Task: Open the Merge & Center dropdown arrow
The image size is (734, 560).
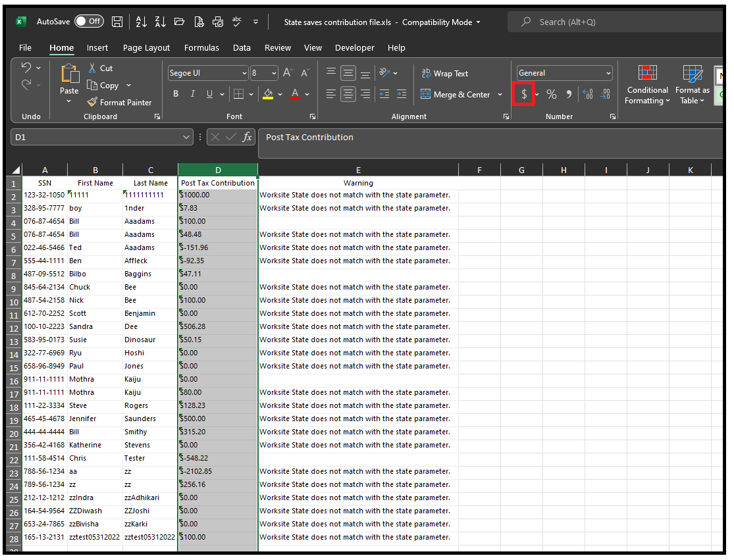Action: click(x=500, y=95)
